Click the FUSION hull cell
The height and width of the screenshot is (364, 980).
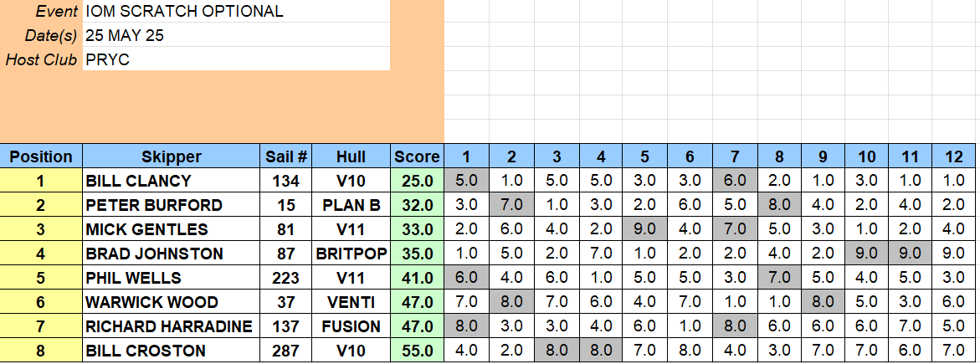point(351,326)
